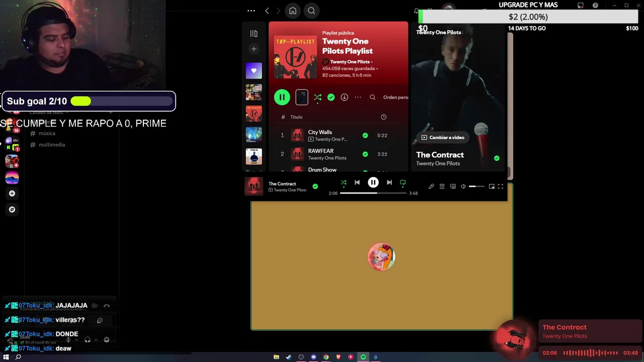Create a new playlist with the plus icon

tap(254, 49)
